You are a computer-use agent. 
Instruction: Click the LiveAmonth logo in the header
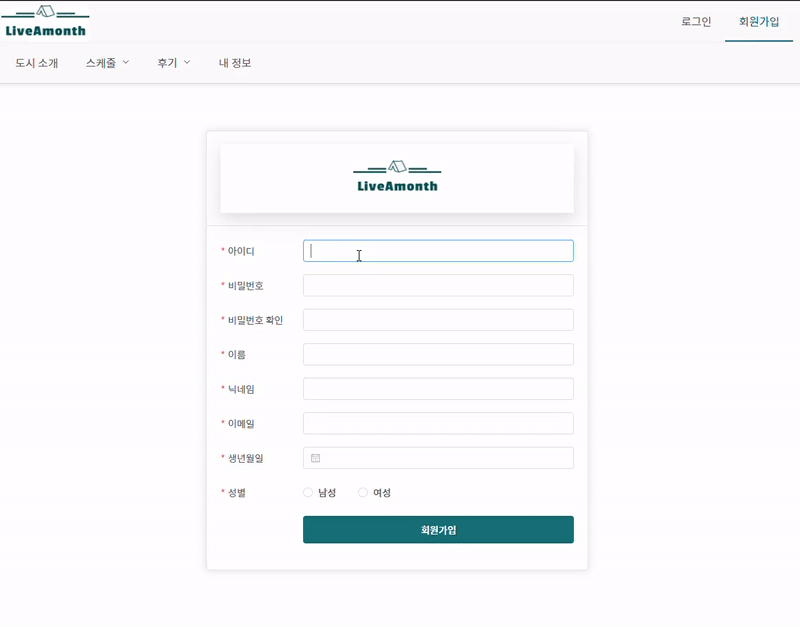pos(45,22)
